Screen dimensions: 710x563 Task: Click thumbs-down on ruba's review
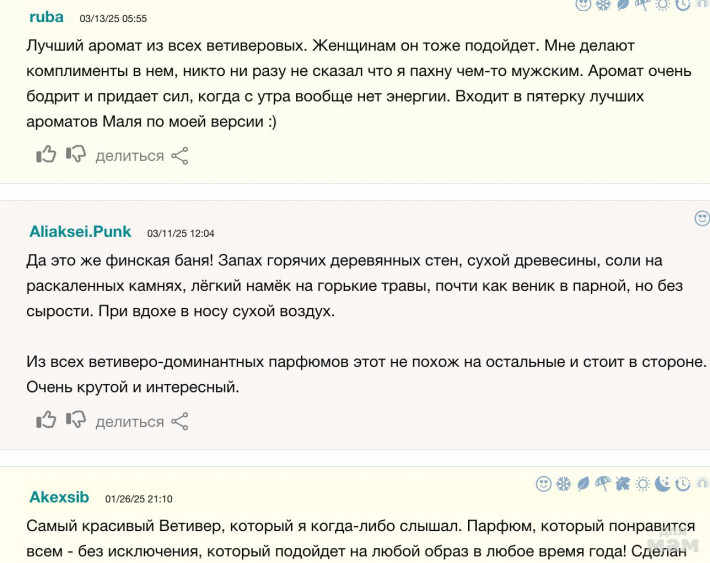click(76, 154)
